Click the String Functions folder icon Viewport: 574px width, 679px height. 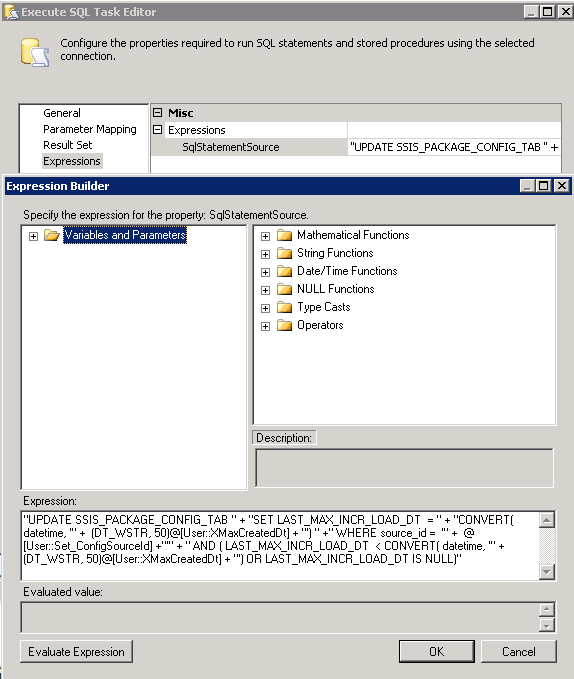[284, 253]
